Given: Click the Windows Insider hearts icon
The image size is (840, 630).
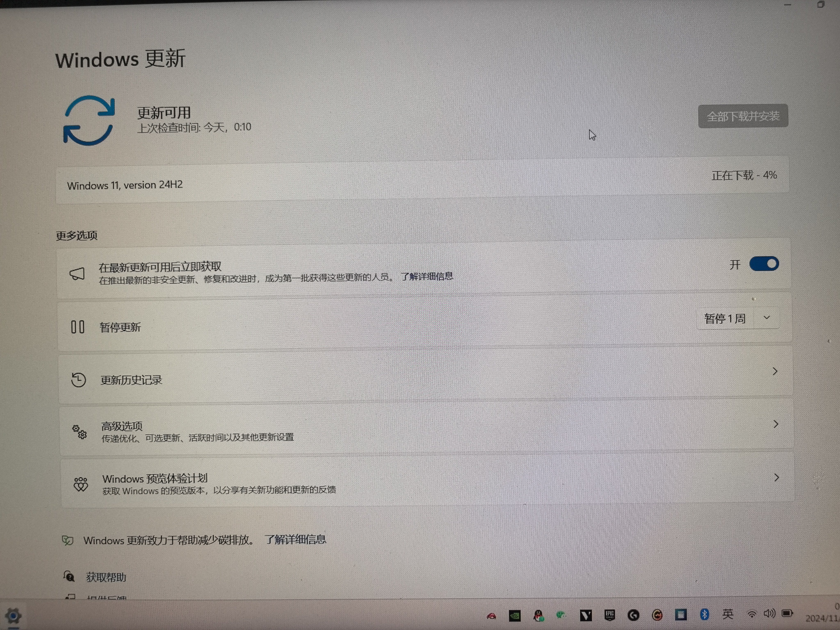Looking at the screenshot, I should click(x=81, y=484).
